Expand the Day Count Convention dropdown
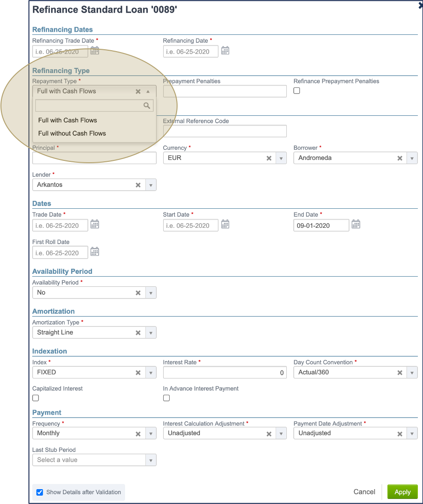 [x=412, y=372]
